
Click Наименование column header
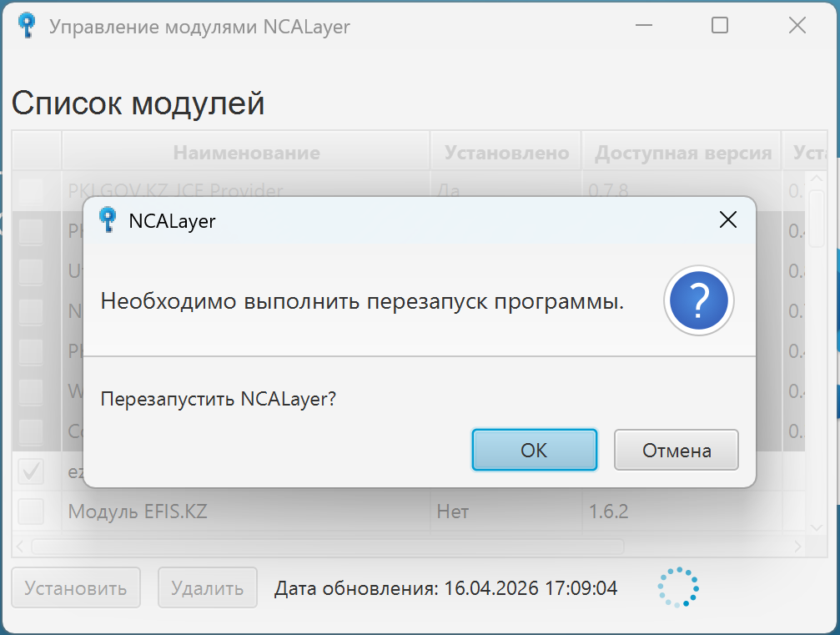246,153
